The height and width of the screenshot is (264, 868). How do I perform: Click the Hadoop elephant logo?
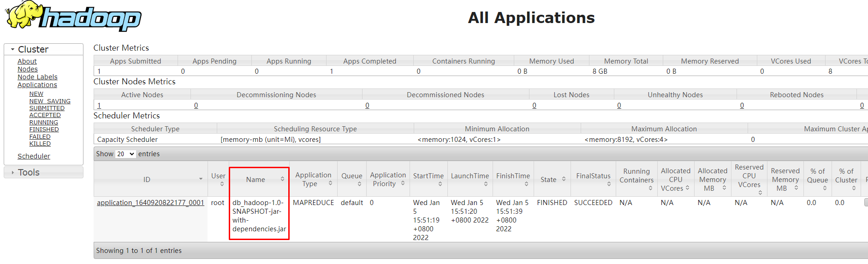pos(73,16)
